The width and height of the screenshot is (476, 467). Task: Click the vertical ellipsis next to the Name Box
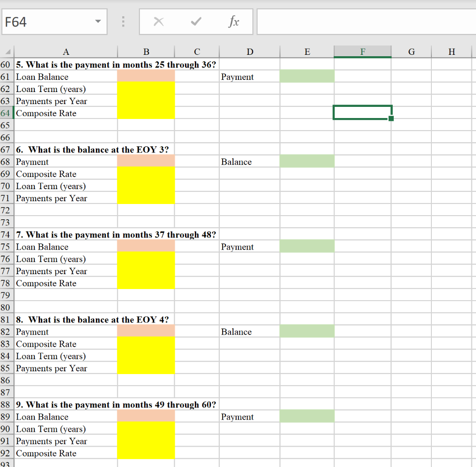pos(123,21)
